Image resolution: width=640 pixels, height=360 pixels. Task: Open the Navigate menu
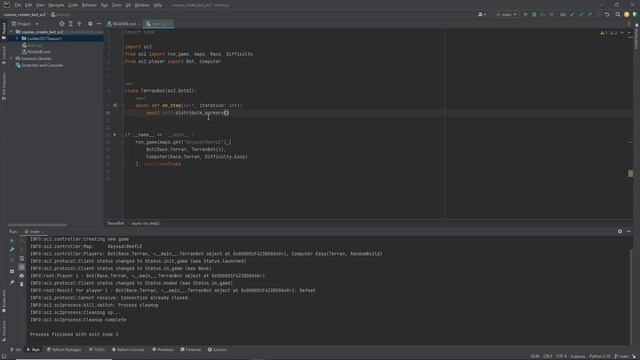click(56, 5)
